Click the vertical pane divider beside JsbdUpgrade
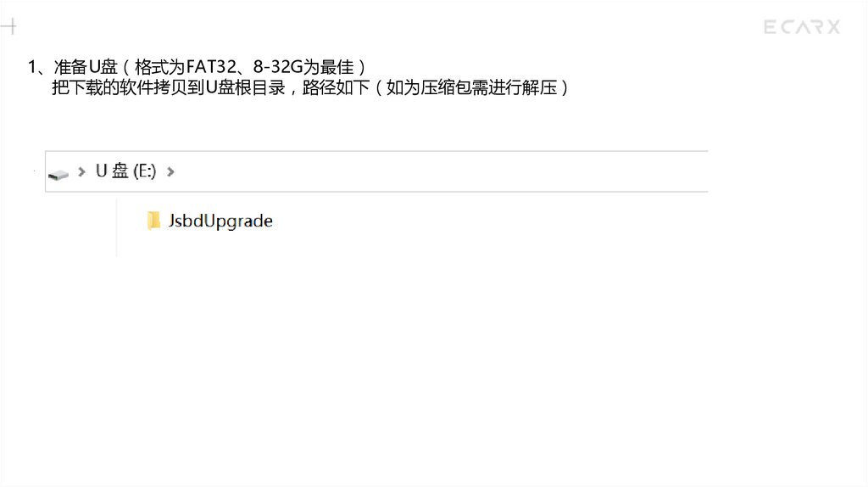 (x=117, y=227)
